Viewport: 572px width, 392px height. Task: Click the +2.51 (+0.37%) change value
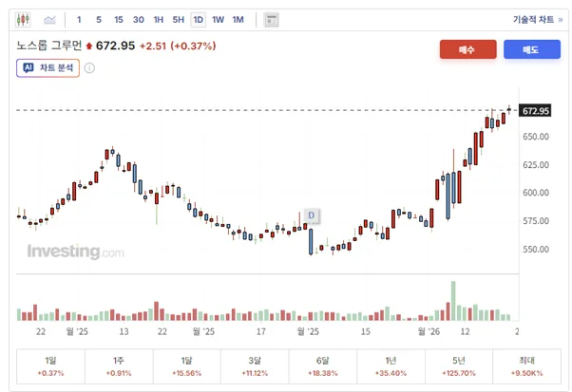[x=178, y=46]
